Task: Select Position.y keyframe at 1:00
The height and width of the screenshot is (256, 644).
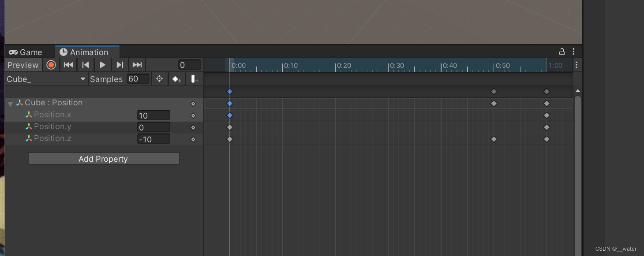Action: point(547,127)
